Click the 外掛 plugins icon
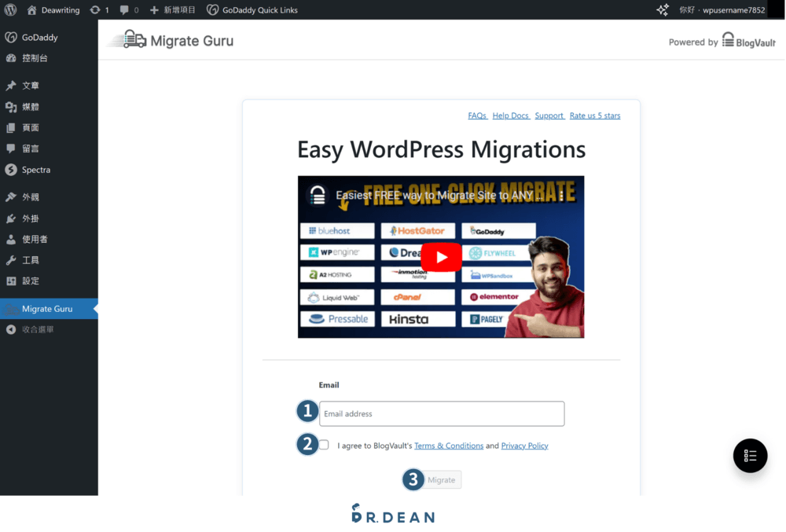Viewport: 786px width, 532px height. tap(11, 218)
